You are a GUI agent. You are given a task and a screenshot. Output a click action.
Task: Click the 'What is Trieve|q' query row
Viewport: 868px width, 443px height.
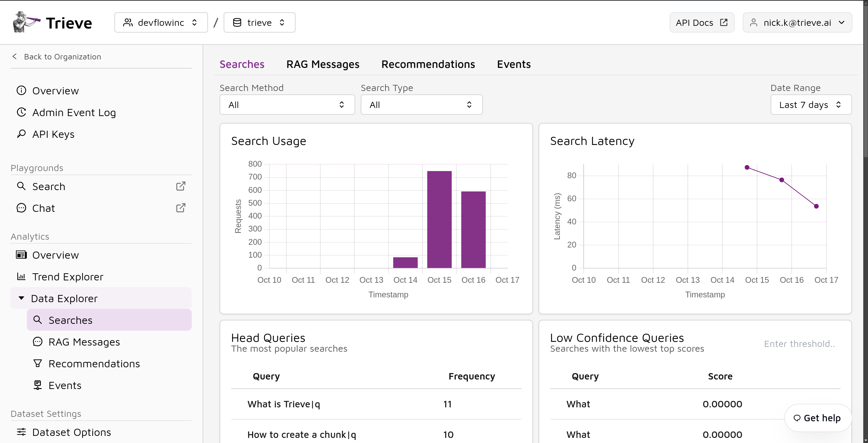pyautogui.click(x=376, y=404)
